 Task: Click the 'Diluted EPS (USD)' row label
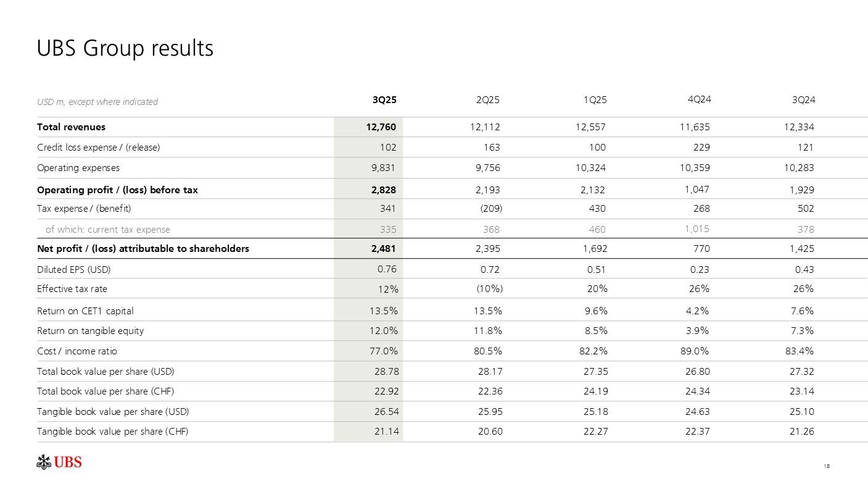[x=74, y=270]
